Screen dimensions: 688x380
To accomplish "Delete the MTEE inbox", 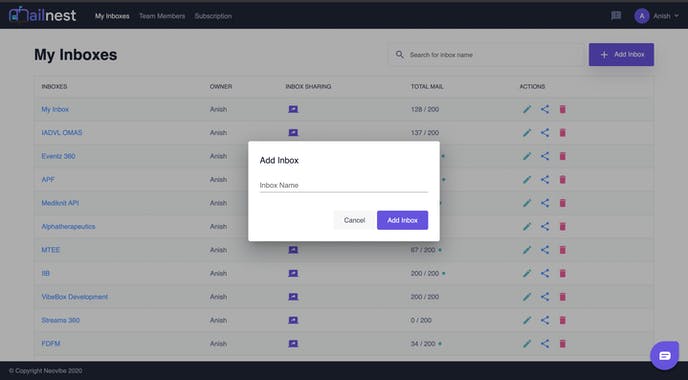I will coord(563,250).
